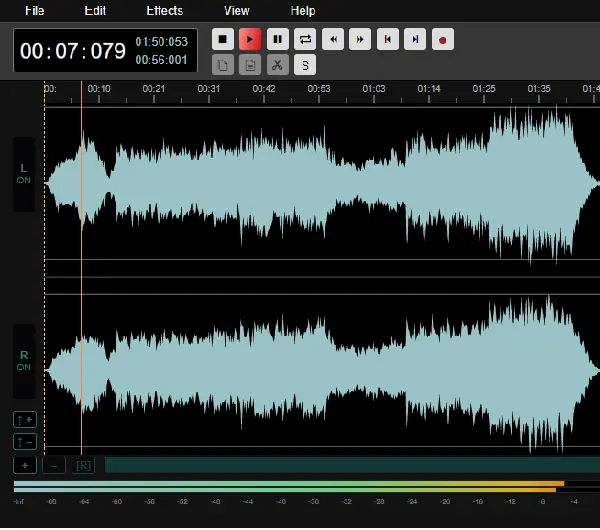
Task: Click the horizontal scroll bar below waveform
Action: point(352,465)
